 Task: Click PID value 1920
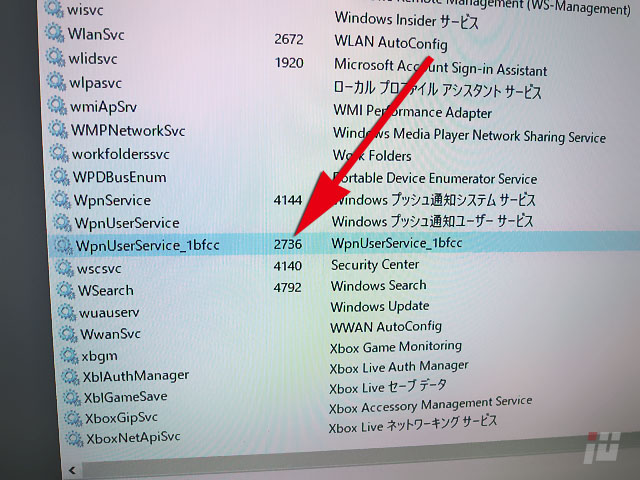pos(289,63)
